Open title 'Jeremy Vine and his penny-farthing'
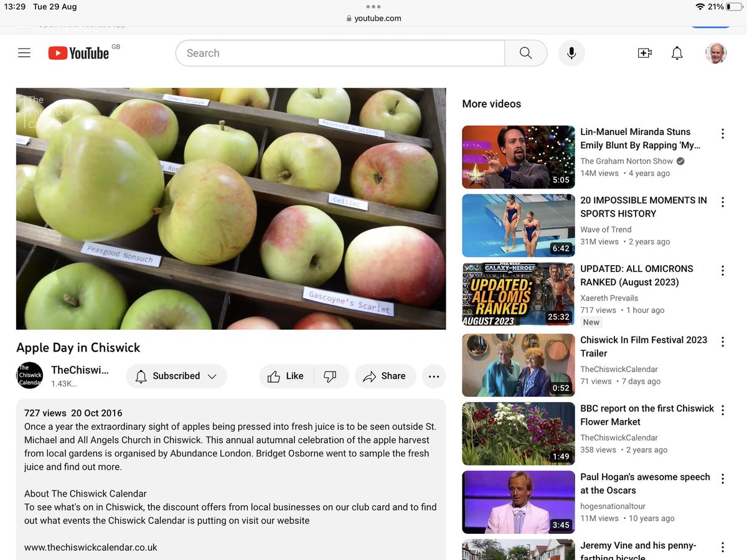This screenshot has width=747, height=560. tap(638, 551)
